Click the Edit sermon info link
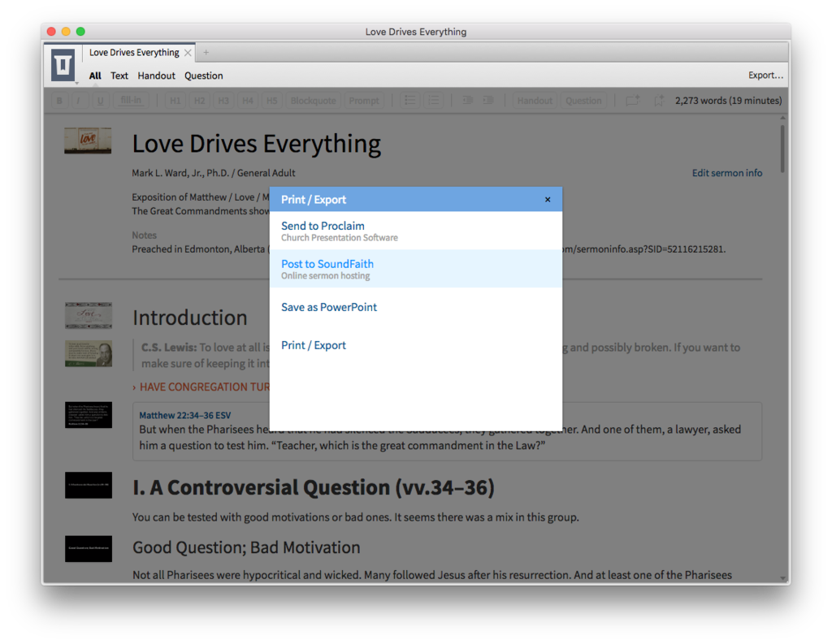832x644 pixels. 727,173
